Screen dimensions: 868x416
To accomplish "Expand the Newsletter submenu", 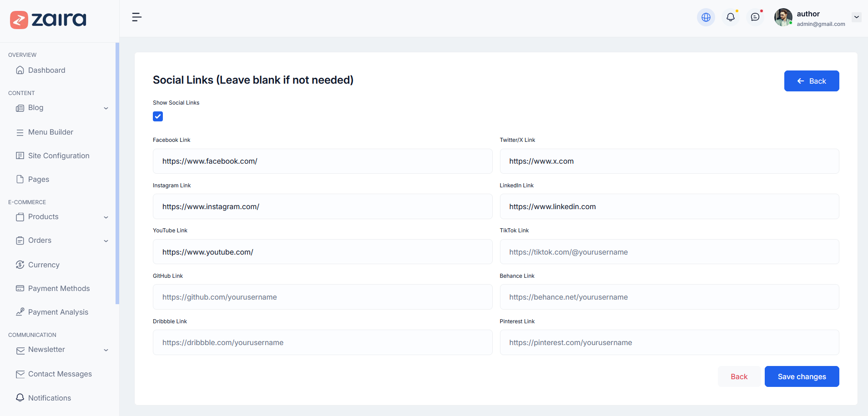I will click(x=106, y=350).
